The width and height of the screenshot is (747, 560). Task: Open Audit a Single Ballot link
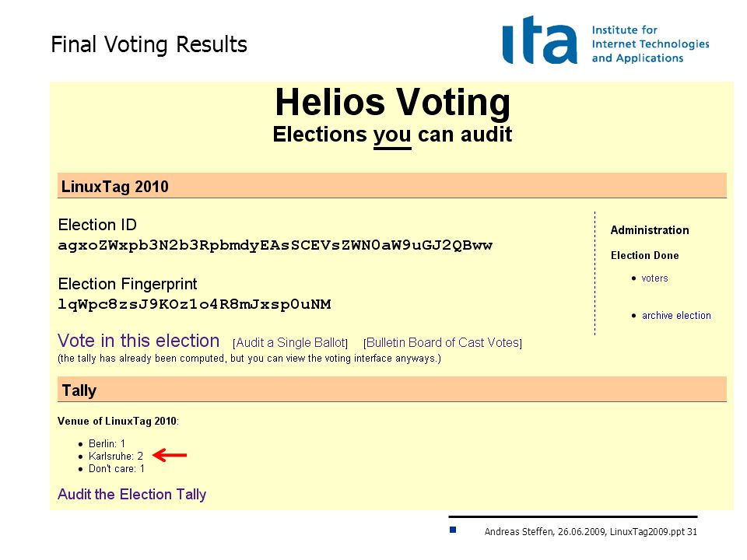coord(290,343)
